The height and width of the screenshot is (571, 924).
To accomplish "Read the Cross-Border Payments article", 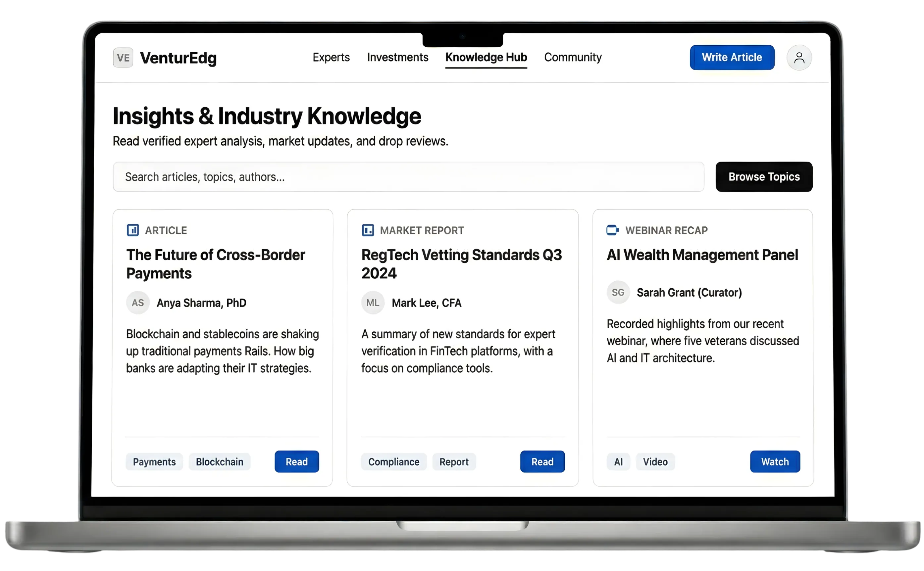I will click(296, 461).
